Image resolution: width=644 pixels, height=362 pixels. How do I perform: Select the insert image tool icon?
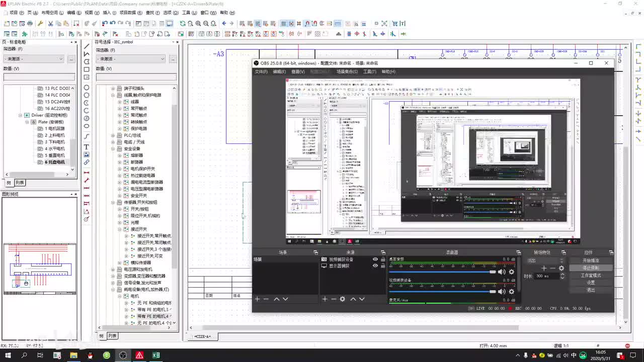point(87,155)
